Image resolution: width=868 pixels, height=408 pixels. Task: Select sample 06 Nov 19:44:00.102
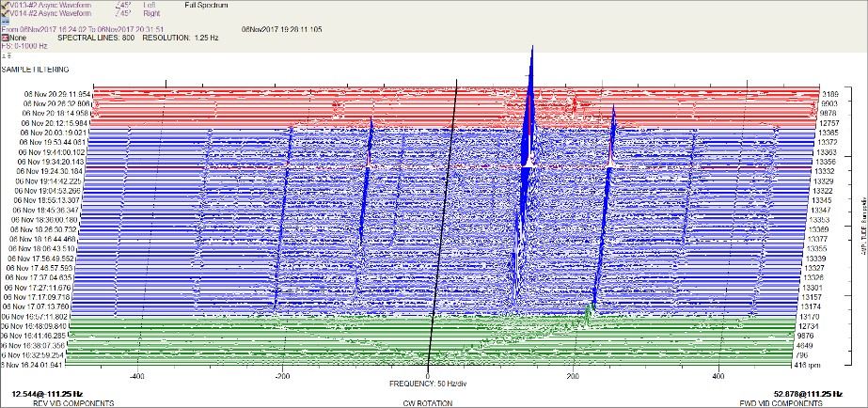(52, 152)
